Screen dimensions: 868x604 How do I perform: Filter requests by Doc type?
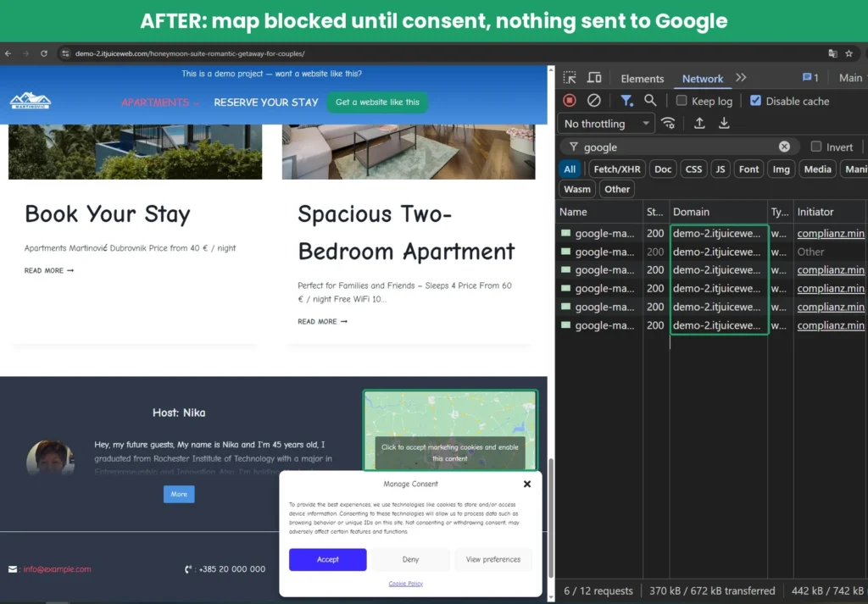[x=663, y=169]
